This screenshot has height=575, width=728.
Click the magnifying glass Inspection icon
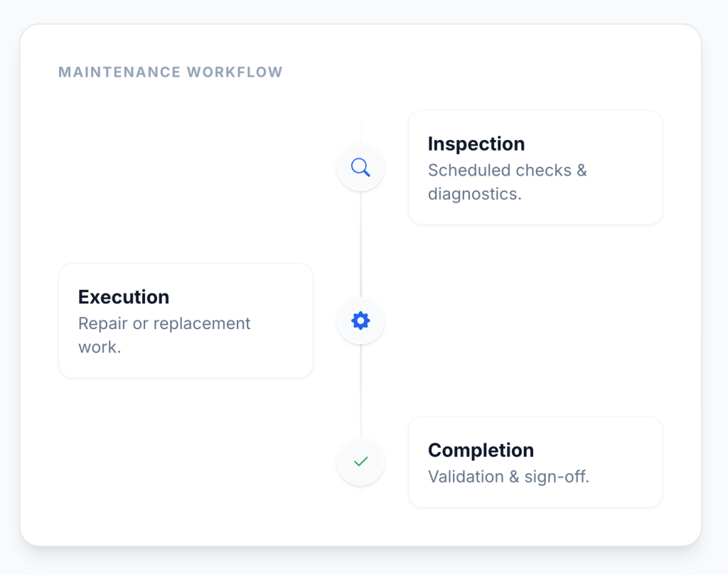click(360, 168)
